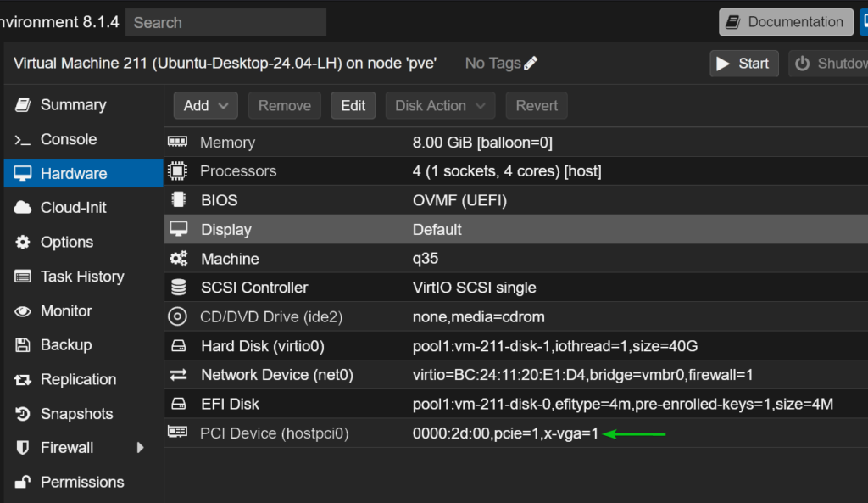Click the BIOS chip icon
The width and height of the screenshot is (868, 503).
click(x=178, y=200)
